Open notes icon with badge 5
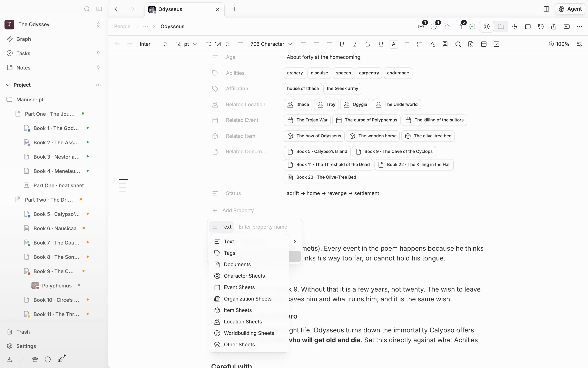 click(459, 27)
